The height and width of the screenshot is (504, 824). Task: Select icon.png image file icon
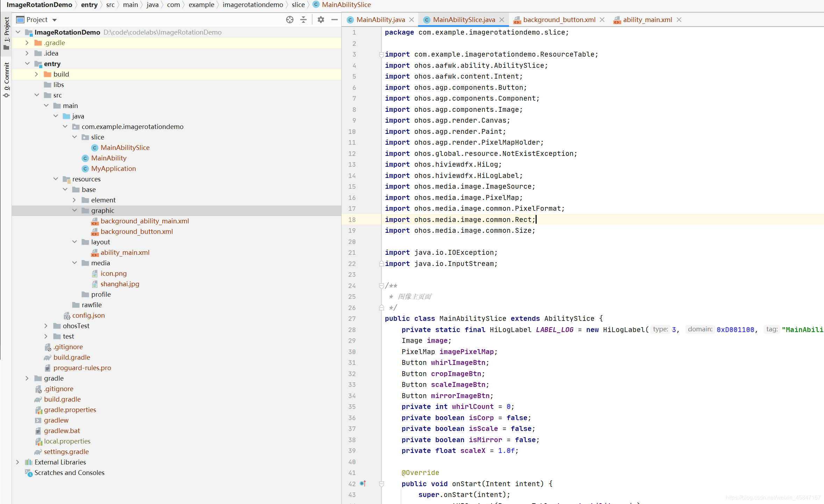[95, 274]
